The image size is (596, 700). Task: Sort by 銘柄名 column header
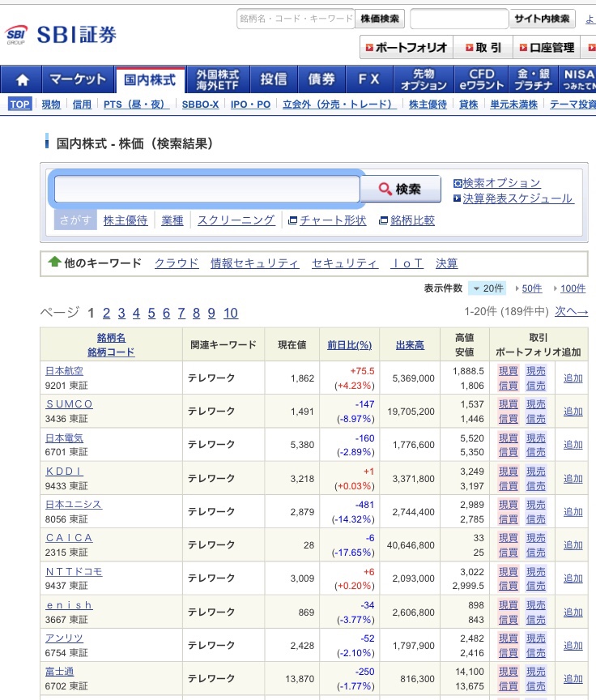pyautogui.click(x=111, y=338)
